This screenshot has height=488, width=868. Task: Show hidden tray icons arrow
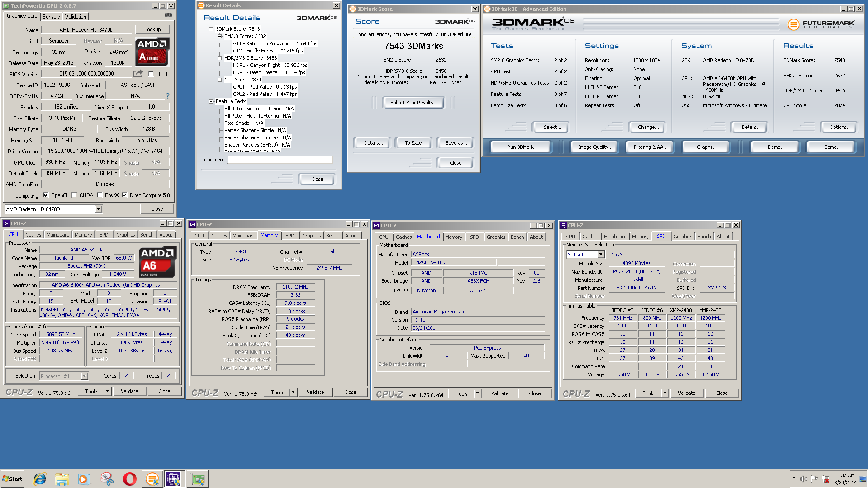coord(794,479)
